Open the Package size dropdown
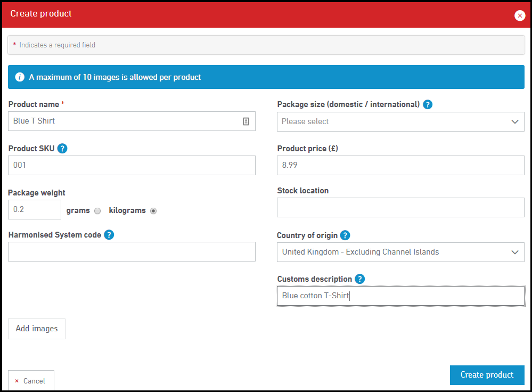 tap(400, 121)
